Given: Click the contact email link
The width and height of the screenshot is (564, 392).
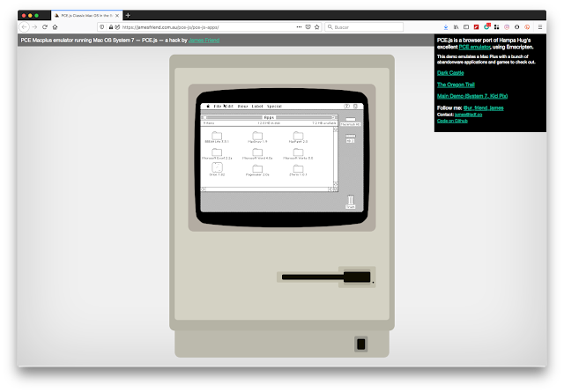Looking at the screenshot, I should 468,115.
